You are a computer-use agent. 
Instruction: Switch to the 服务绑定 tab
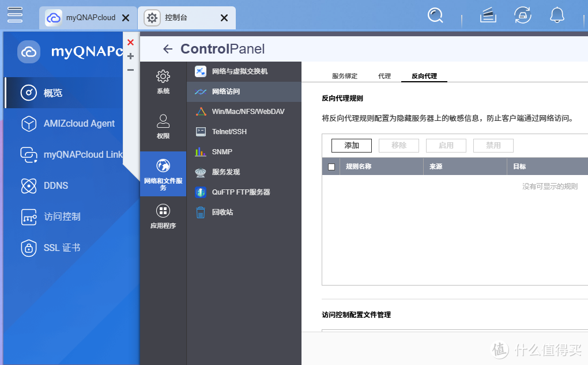click(344, 75)
